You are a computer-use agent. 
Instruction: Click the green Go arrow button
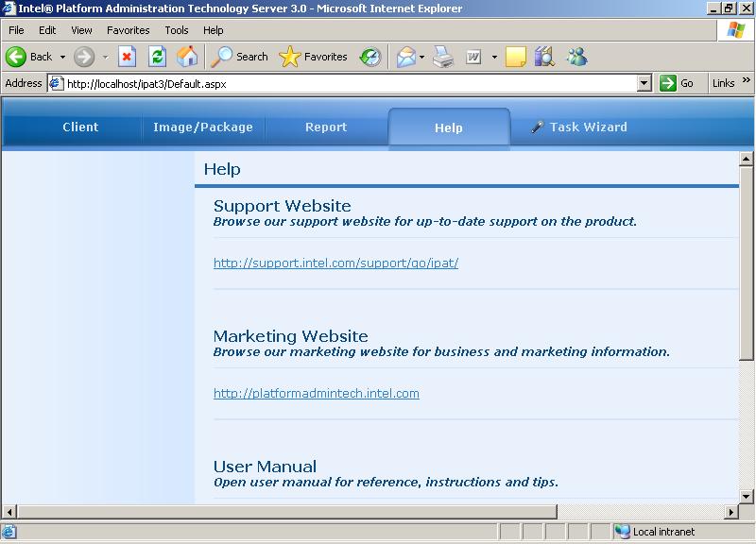[x=668, y=83]
